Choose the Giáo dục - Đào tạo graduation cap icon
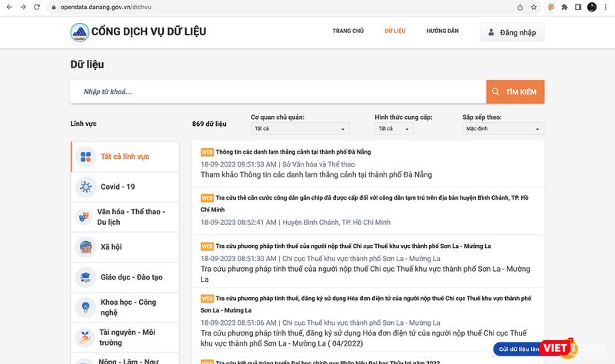The image size is (615, 364). pos(85,277)
